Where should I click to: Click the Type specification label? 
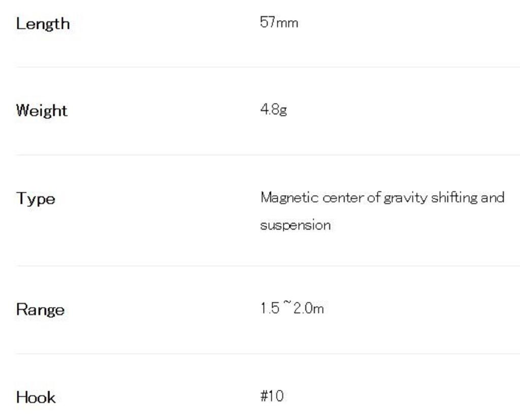click(36, 198)
